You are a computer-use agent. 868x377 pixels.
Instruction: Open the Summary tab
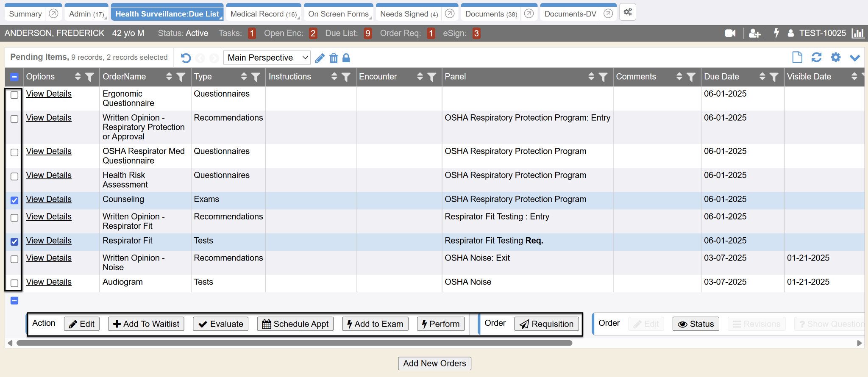click(25, 14)
